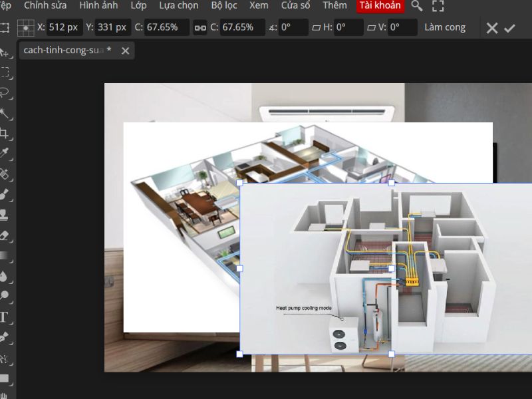Image resolution: width=532 pixels, height=399 pixels.
Task: Open the search magnifier icon
Action: tap(417, 5)
